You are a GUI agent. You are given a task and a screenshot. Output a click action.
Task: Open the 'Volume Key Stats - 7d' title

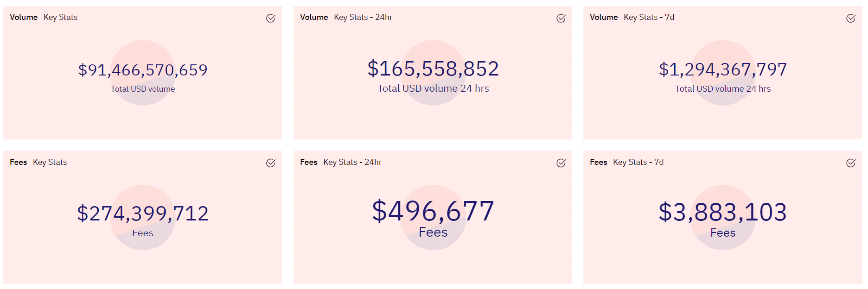click(632, 17)
